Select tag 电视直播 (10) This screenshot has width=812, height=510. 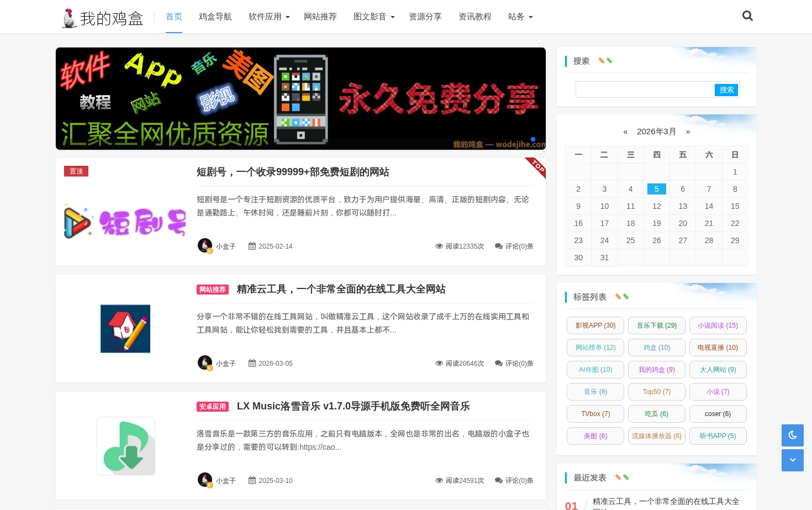tap(718, 348)
